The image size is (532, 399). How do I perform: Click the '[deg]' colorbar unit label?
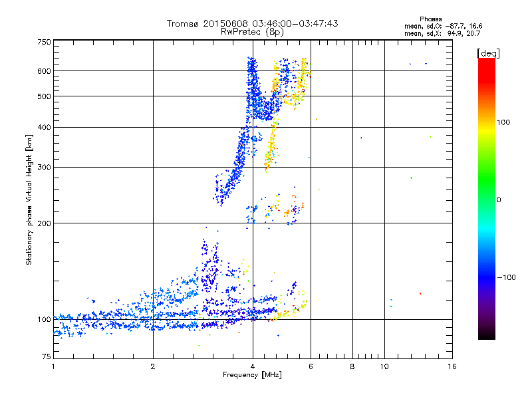[x=488, y=53]
